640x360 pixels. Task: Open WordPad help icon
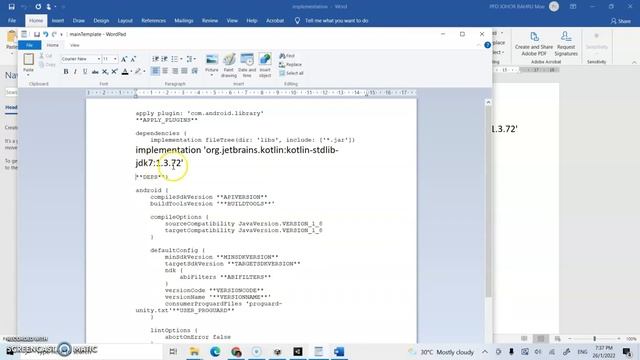click(x=487, y=45)
